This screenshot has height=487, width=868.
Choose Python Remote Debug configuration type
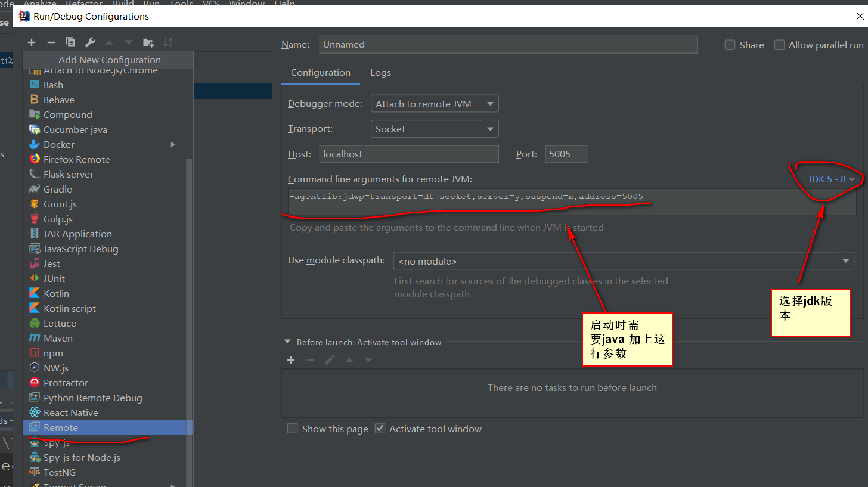click(x=107, y=398)
